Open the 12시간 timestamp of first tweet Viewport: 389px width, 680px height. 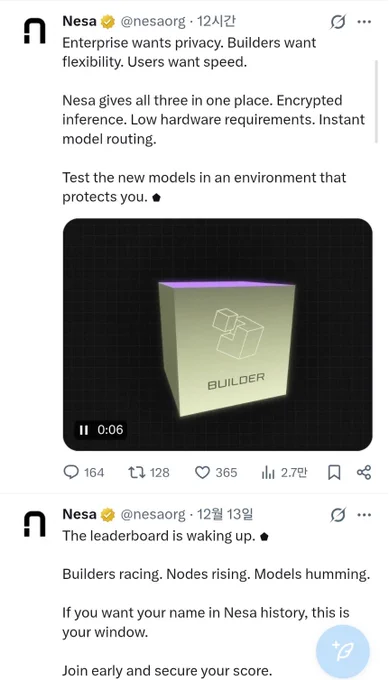216,21
